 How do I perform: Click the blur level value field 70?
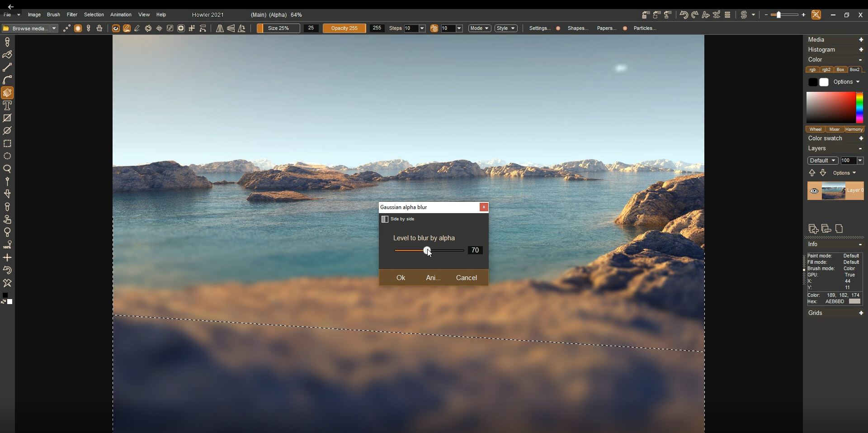coord(475,250)
